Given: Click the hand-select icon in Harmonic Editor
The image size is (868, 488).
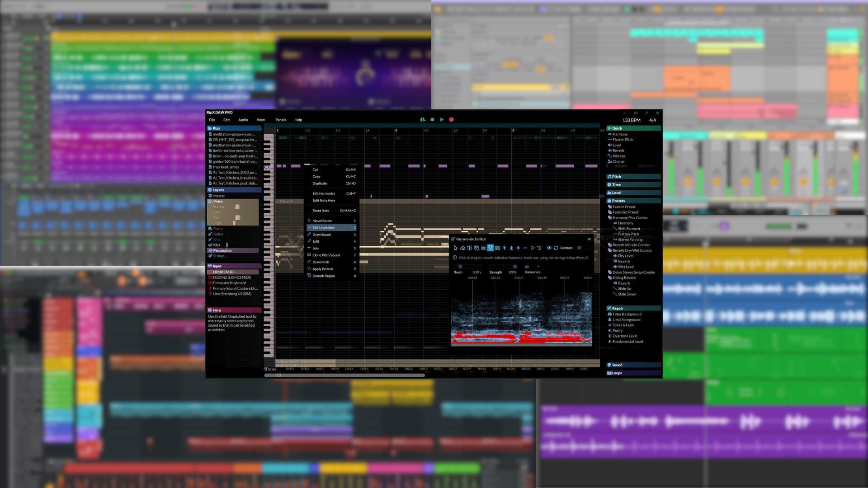Looking at the screenshot, I should 476,248.
